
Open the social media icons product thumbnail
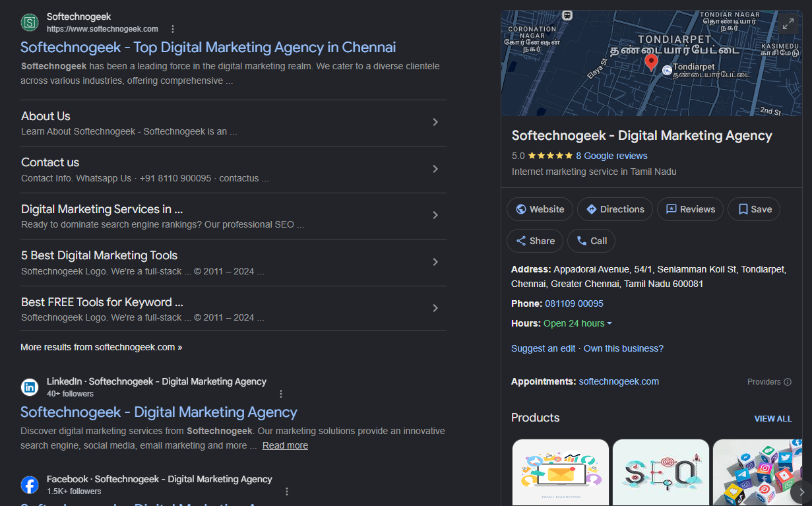point(757,472)
